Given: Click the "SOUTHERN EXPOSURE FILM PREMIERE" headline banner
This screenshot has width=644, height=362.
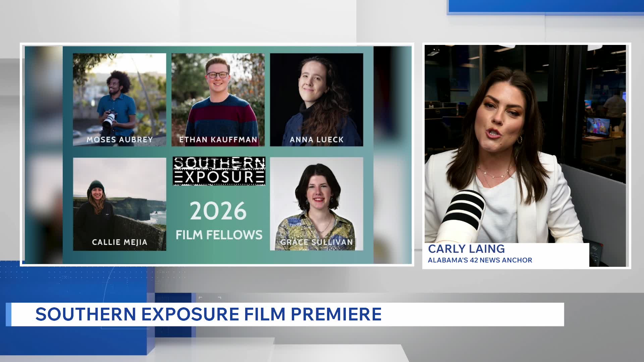Looking at the screenshot, I should click(285, 314).
